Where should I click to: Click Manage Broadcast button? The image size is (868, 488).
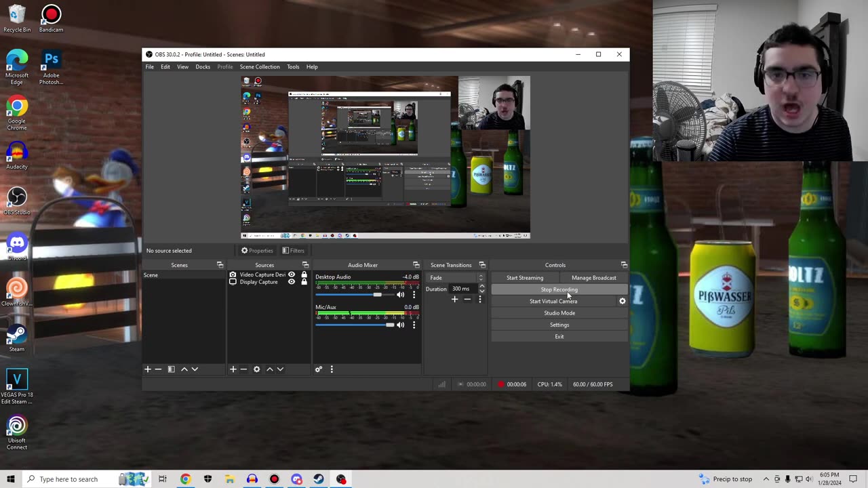pyautogui.click(x=594, y=278)
